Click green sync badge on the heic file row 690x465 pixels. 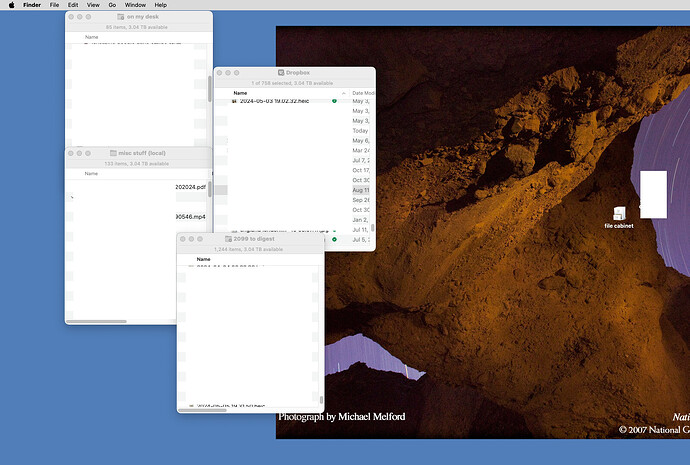point(334,101)
